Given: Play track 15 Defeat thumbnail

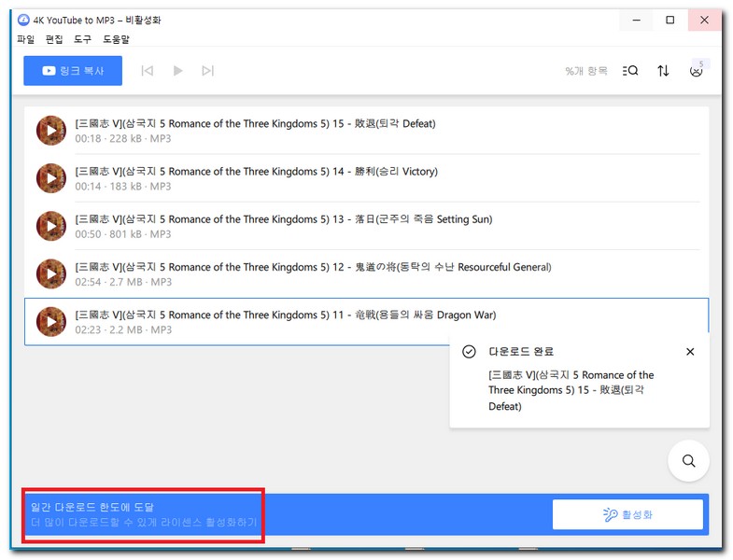Looking at the screenshot, I should coord(51,131).
